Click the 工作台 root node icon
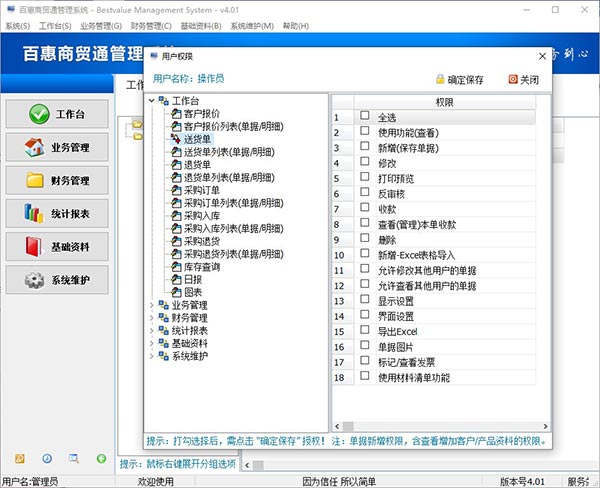The width and height of the screenshot is (600, 488). point(164,101)
